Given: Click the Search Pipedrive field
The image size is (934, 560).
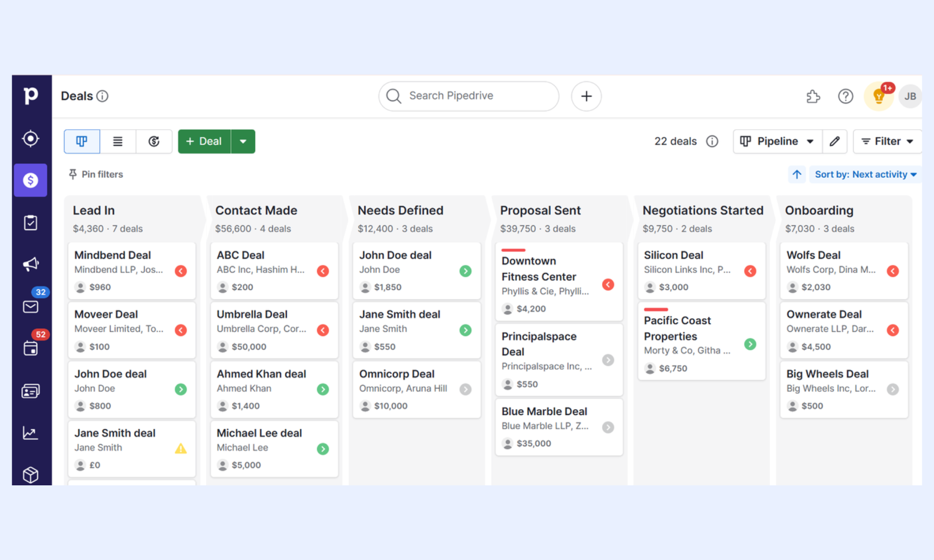Looking at the screenshot, I should [469, 96].
